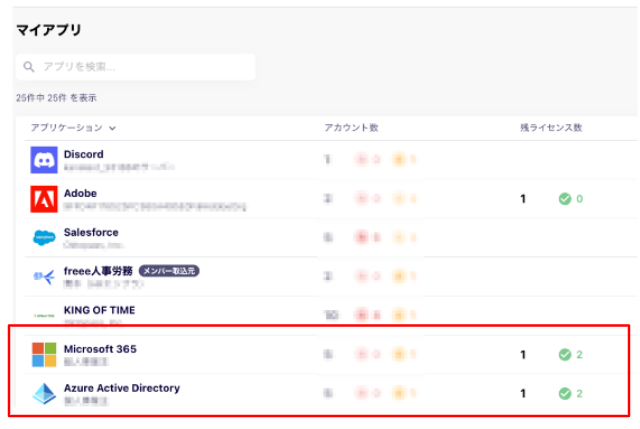Click the 25件中 25件 を表示 count text
The width and height of the screenshot is (640, 429).
coord(56,98)
